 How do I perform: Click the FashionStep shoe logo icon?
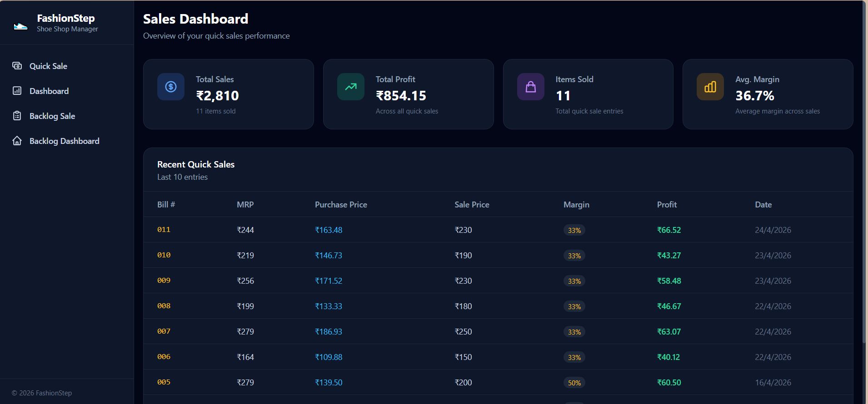pyautogui.click(x=20, y=26)
